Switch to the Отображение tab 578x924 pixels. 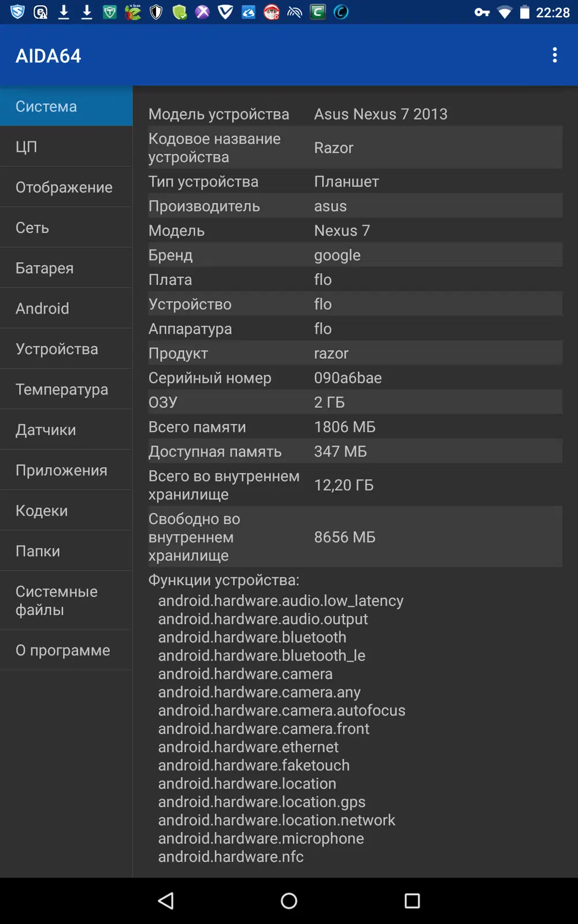[x=66, y=187]
